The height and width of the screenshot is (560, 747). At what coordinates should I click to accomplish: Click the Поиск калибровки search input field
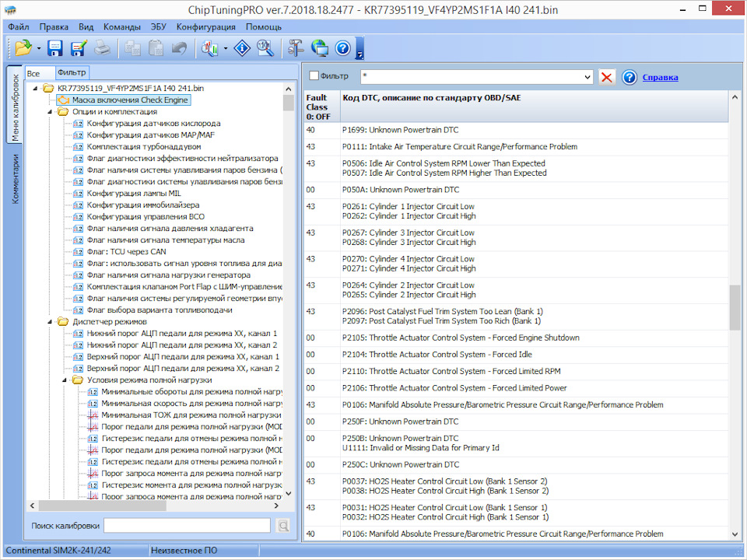(x=187, y=526)
